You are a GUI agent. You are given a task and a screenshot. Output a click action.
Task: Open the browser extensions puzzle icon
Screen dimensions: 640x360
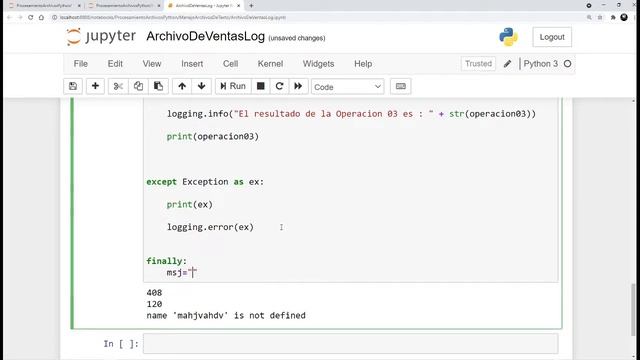coord(613,18)
